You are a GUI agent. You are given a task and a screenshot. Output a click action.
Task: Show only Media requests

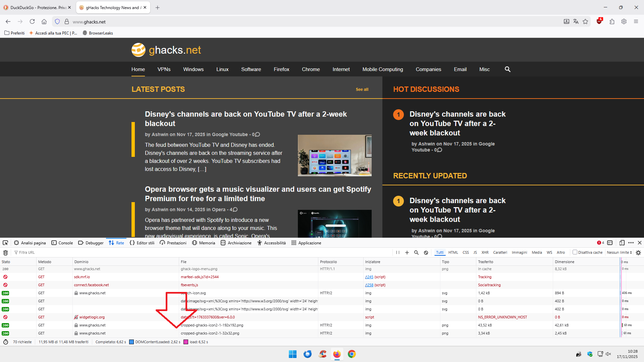tap(537, 252)
